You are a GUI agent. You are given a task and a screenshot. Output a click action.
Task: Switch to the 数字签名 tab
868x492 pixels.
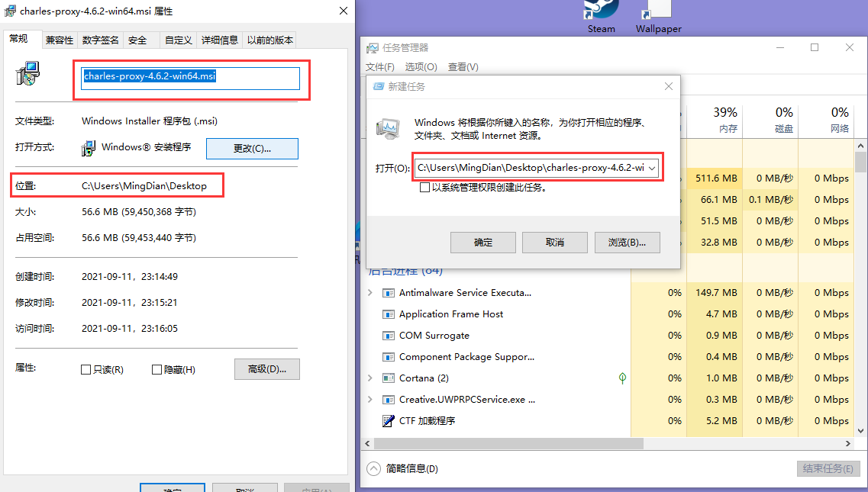click(100, 40)
